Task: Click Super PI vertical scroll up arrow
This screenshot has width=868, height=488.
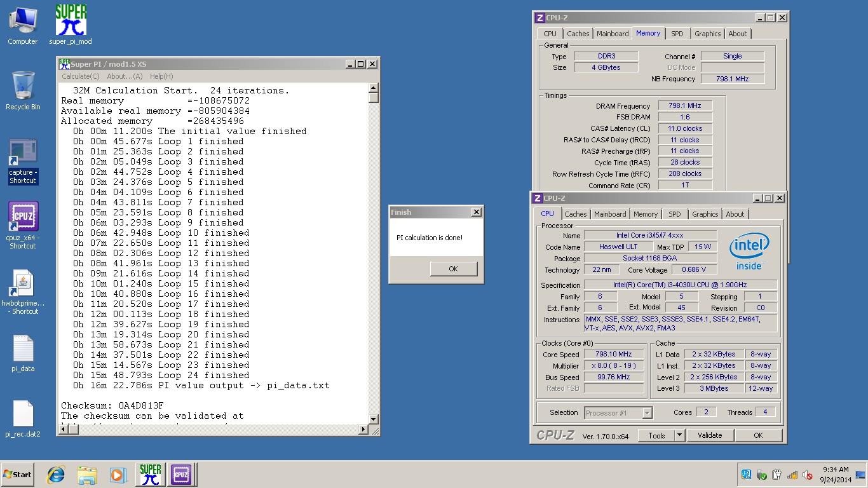Action: pos(374,88)
